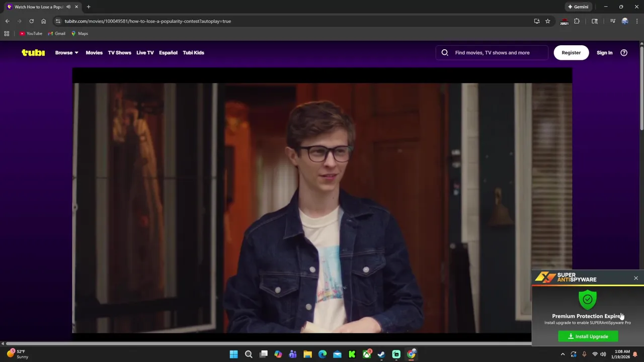644x362 pixels.
Task: Open the apps grid in bookmarks bar
Action: tap(7, 34)
